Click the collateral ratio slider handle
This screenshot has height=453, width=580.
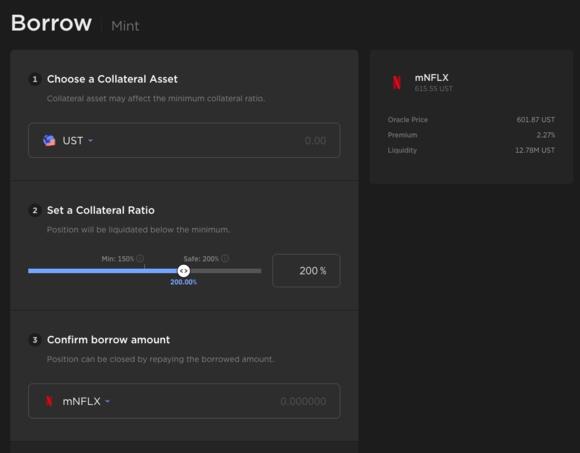pos(183,271)
